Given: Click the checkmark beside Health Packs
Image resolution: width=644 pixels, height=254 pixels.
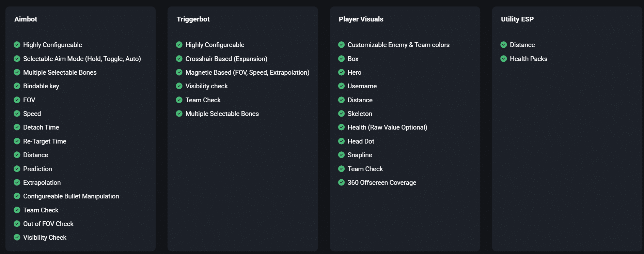Looking at the screenshot, I should tap(504, 59).
